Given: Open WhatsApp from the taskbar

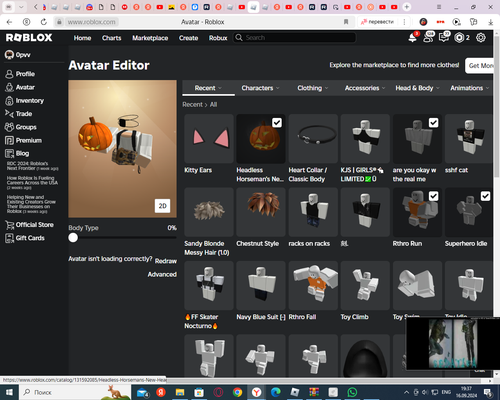Looking at the screenshot, I should [x=352, y=392].
